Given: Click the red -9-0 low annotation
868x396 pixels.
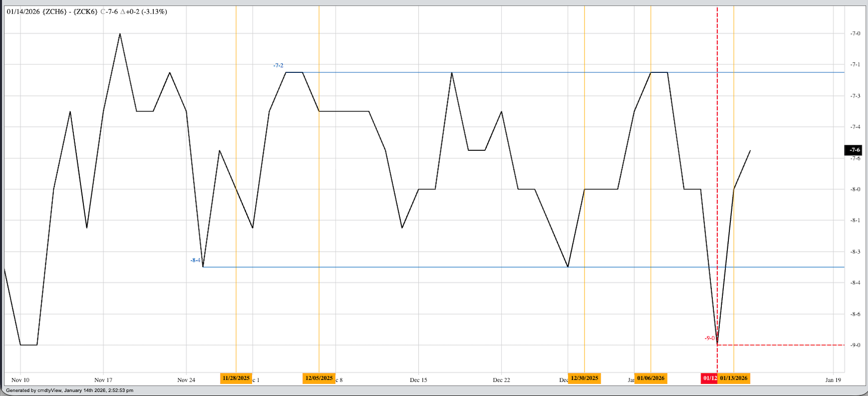Looking at the screenshot, I should 709,338.
